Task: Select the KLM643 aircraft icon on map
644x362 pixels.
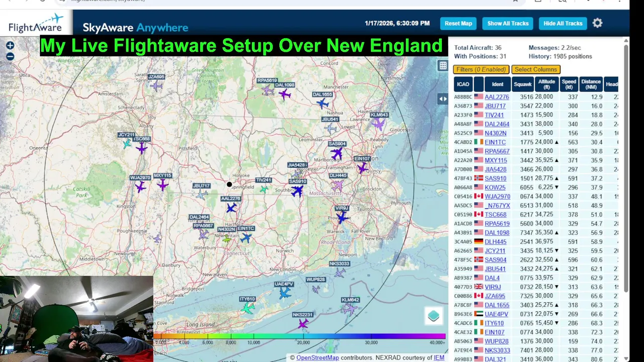Action: click(378, 124)
